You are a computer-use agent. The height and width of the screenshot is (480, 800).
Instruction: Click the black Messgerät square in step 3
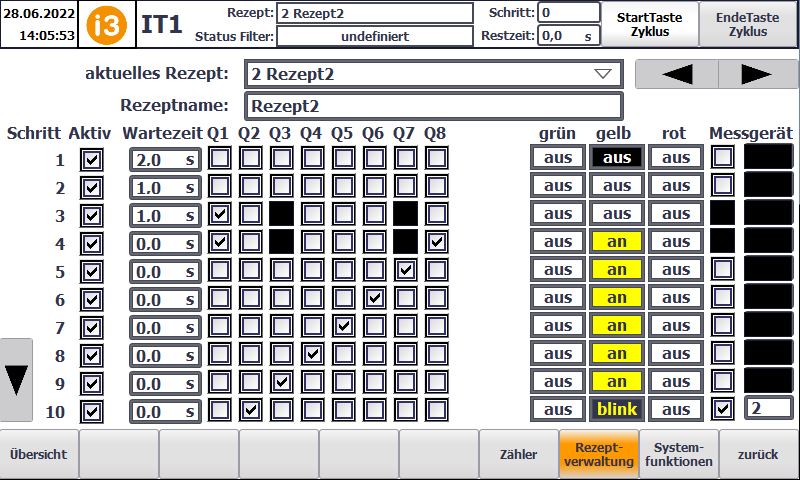pos(722,214)
